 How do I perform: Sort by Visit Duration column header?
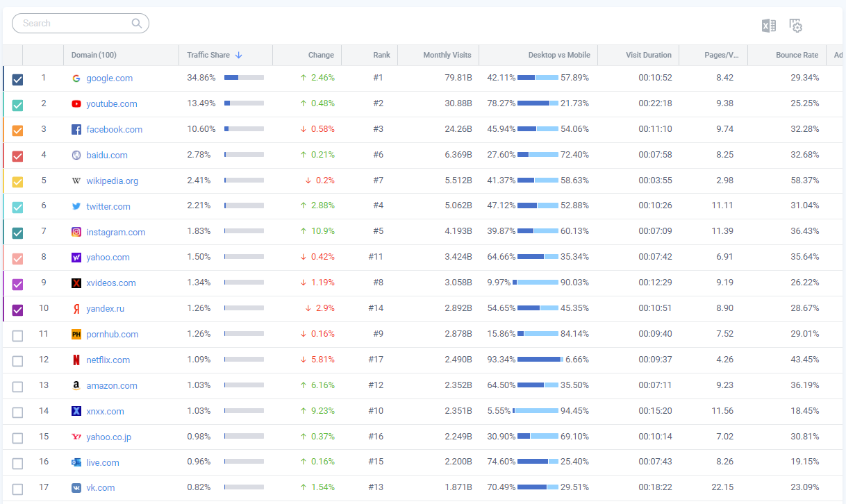tap(649, 55)
